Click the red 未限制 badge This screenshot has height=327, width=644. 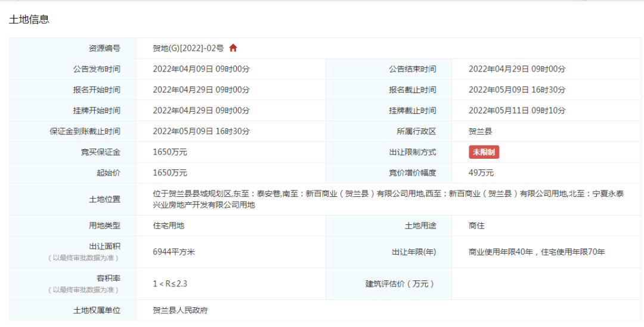(x=484, y=152)
